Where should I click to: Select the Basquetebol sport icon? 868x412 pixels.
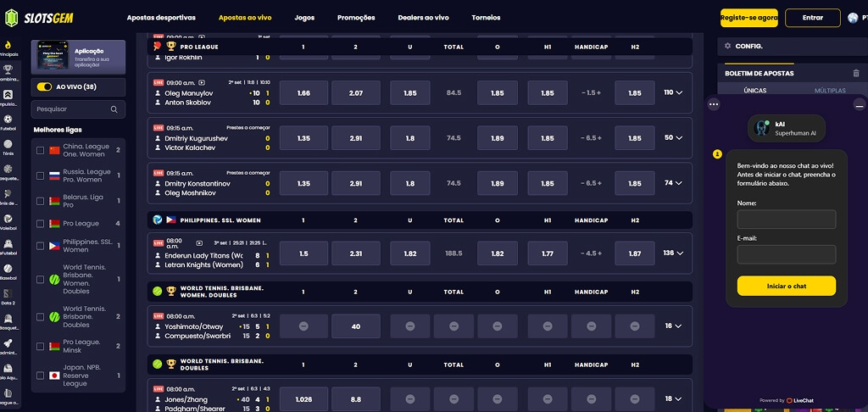(8, 169)
